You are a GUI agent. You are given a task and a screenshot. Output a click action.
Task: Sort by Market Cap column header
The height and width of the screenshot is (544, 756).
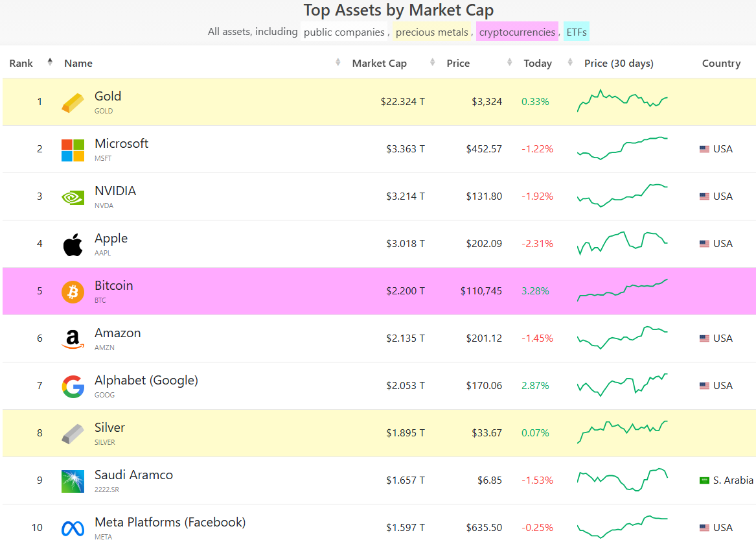pos(379,63)
